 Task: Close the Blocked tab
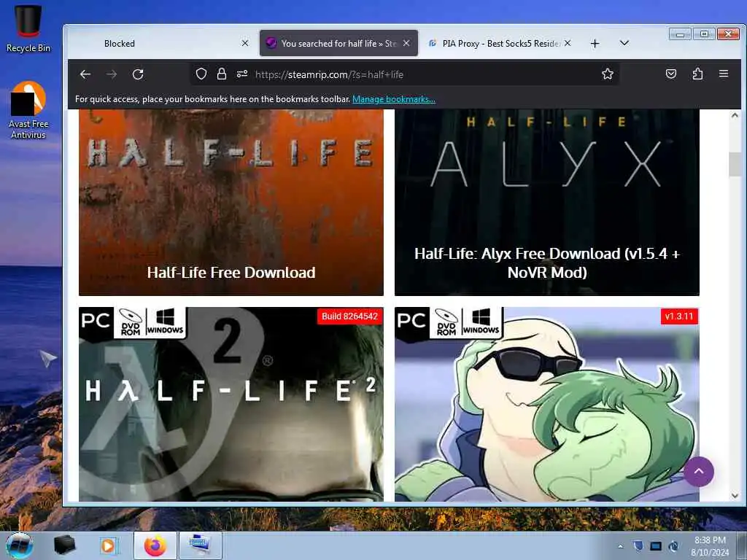coord(245,43)
